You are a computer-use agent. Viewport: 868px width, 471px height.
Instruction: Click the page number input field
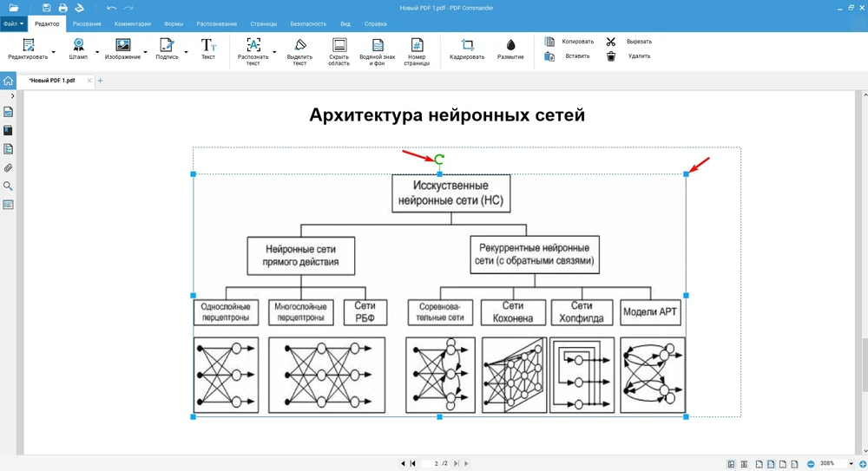tap(437, 464)
